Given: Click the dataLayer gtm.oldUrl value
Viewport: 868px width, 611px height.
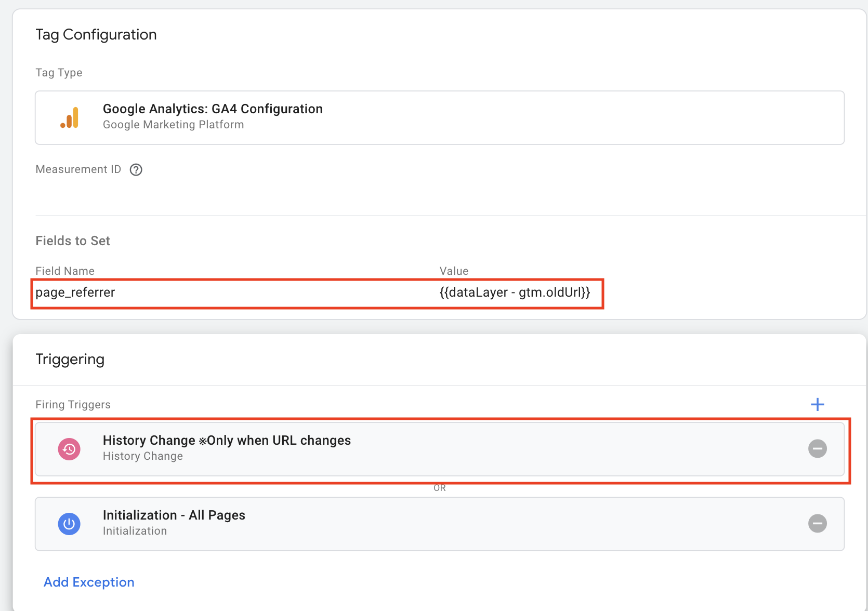Looking at the screenshot, I should [x=515, y=293].
